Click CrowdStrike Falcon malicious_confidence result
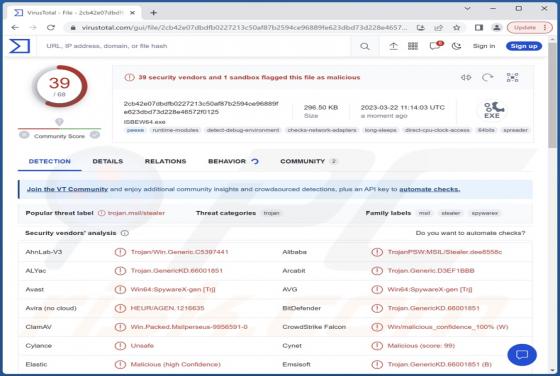Viewport: 560px width, 376px height. click(x=448, y=327)
